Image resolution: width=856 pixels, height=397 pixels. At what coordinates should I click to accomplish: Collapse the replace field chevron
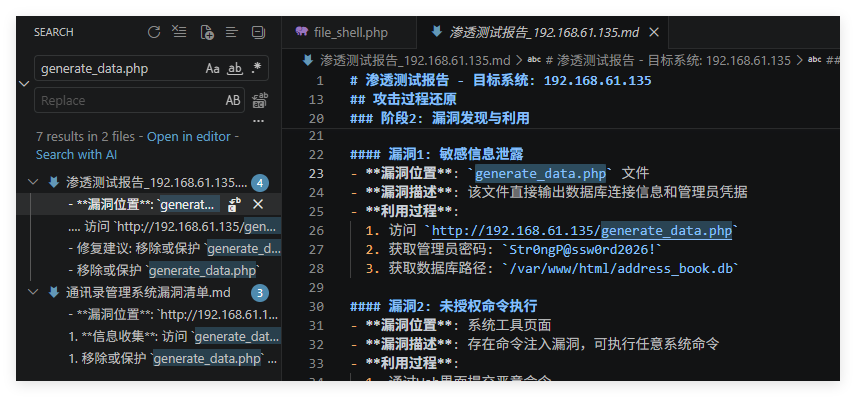click(x=24, y=84)
